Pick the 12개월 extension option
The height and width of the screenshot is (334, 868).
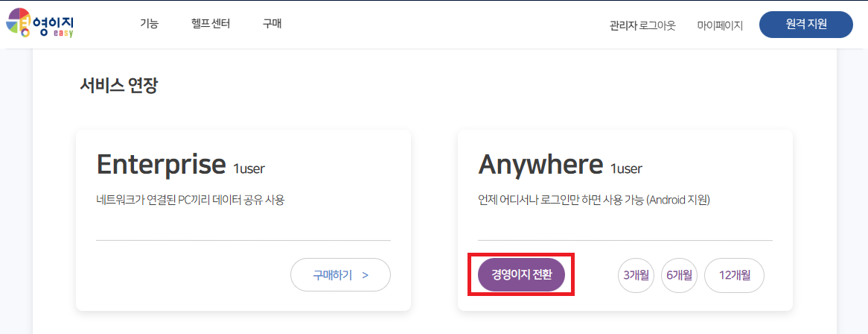[734, 275]
